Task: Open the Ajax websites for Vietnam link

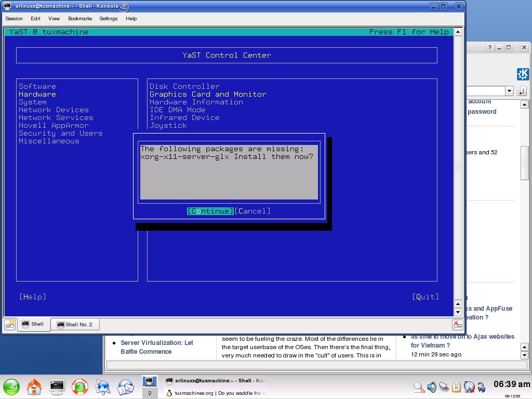Action: (462, 341)
